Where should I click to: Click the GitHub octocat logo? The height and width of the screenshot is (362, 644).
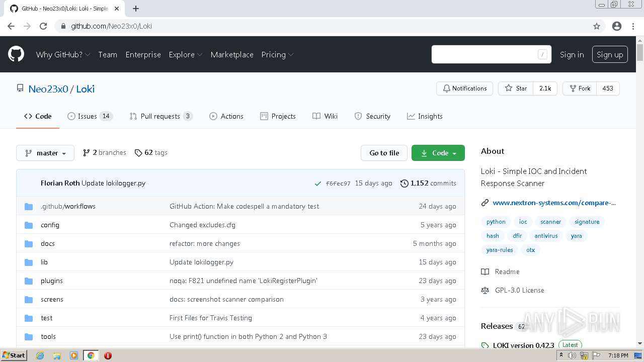(16, 54)
